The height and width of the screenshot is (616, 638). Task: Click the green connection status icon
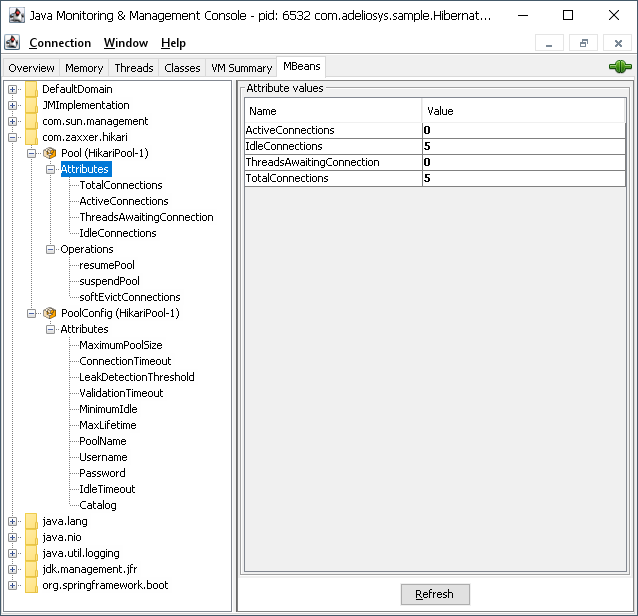point(620,66)
